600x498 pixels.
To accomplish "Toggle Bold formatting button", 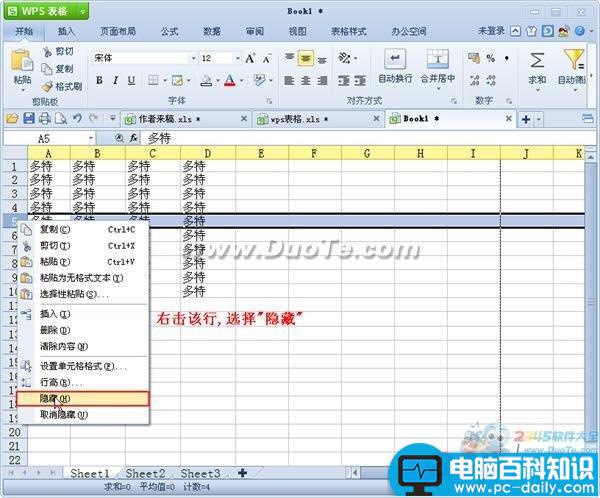I will [x=99, y=80].
